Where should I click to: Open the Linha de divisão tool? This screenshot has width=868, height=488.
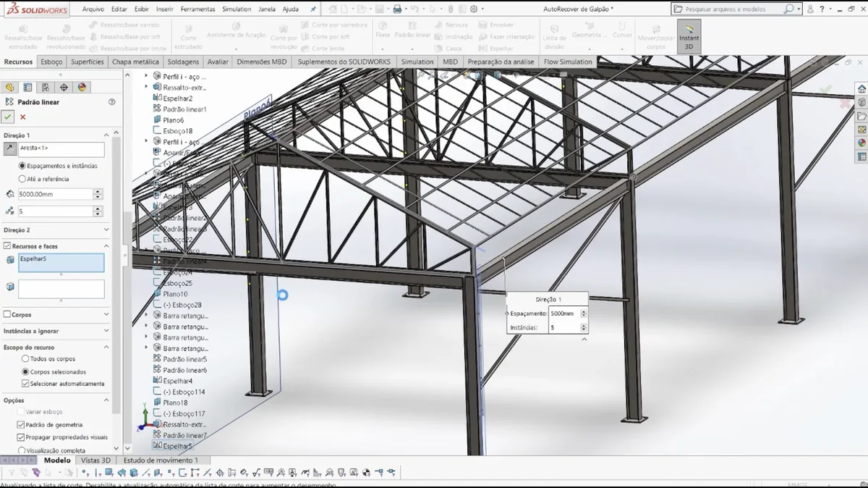click(x=554, y=36)
